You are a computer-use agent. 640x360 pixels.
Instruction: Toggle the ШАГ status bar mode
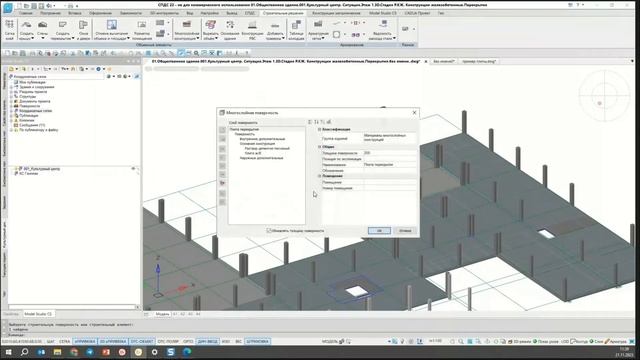coord(51,341)
